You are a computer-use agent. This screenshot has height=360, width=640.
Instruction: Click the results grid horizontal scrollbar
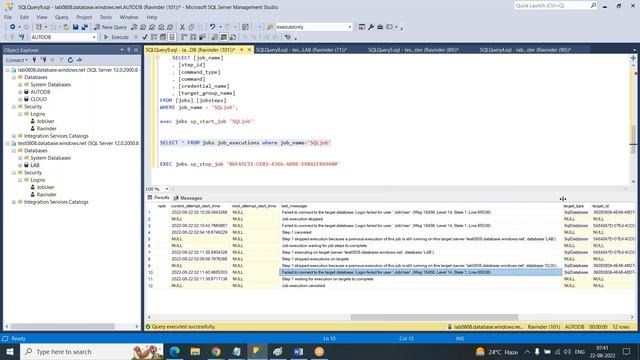(434, 317)
